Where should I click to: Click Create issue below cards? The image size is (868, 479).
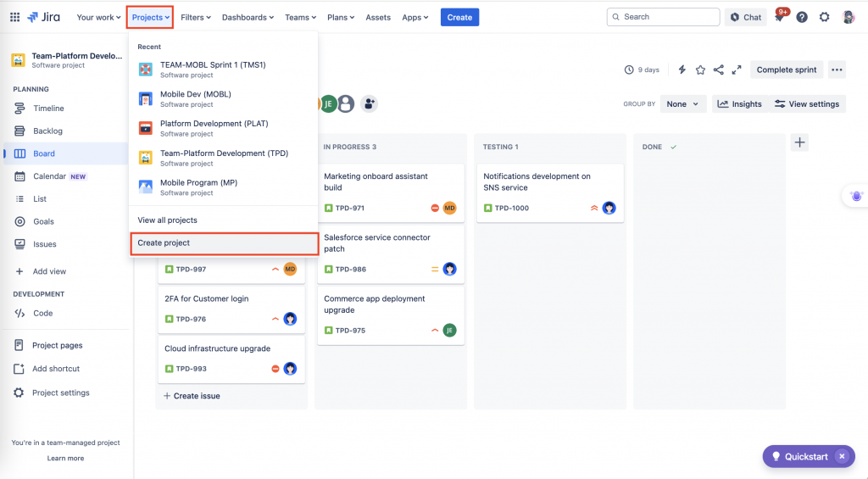(192, 395)
